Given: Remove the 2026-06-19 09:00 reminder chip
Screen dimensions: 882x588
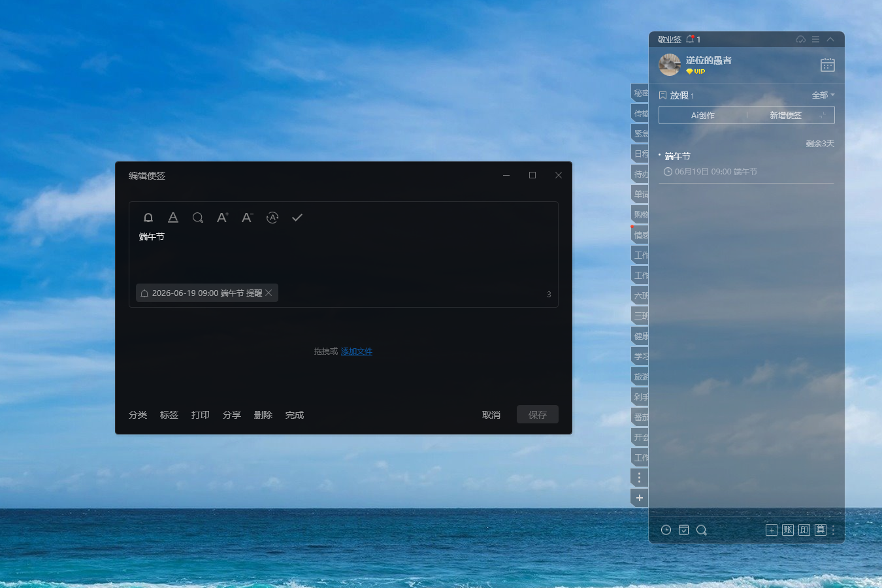Looking at the screenshot, I should pos(269,293).
